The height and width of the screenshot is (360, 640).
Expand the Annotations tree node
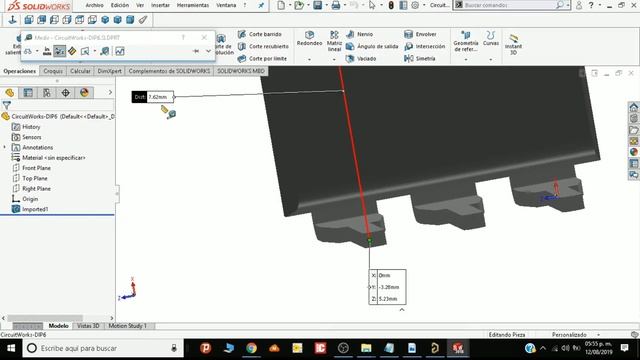[x=5, y=147]
